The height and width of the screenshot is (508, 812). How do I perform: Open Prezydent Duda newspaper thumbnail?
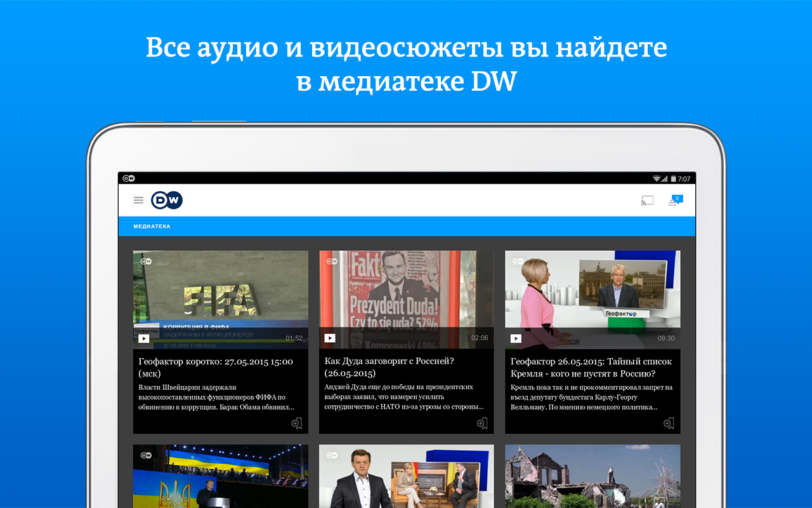pyautogui.click(x=407, y=300)
